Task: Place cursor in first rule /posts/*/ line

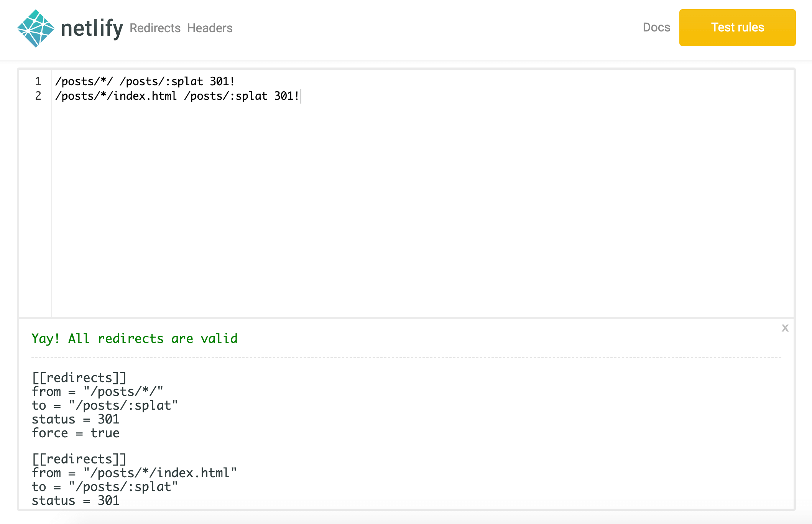Action: click(x=145, y=81)
